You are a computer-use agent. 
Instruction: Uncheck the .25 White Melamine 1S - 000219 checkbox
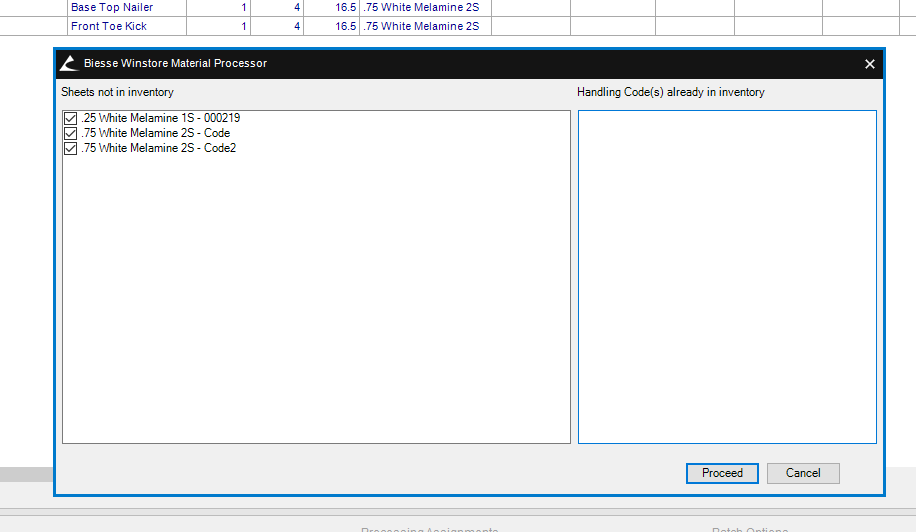pyautogui.click(x=70, y=118)
